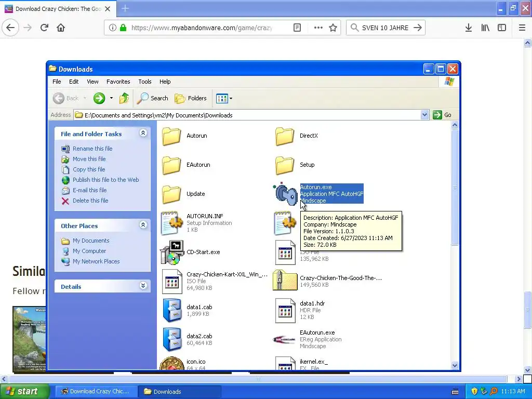The height and width of the screenshot is (399, 532).
Task: Click Publish this file to the Web
Action: 105,180
